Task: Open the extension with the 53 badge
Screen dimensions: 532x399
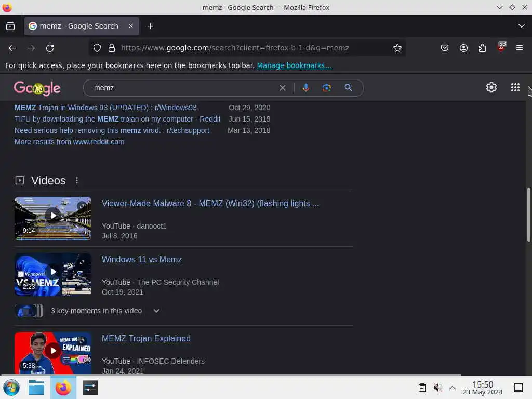Action: [501, 47]
